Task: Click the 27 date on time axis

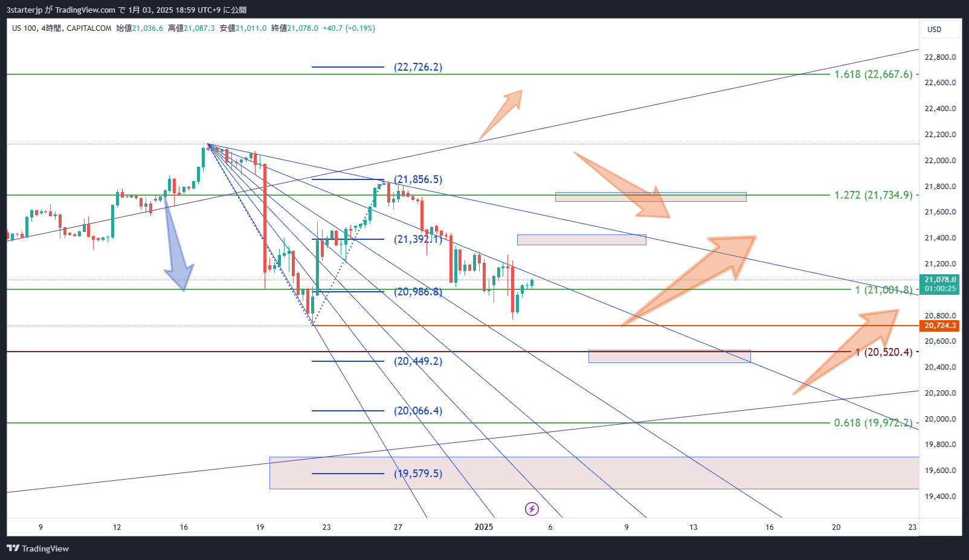Action: [x=398, y=527]
